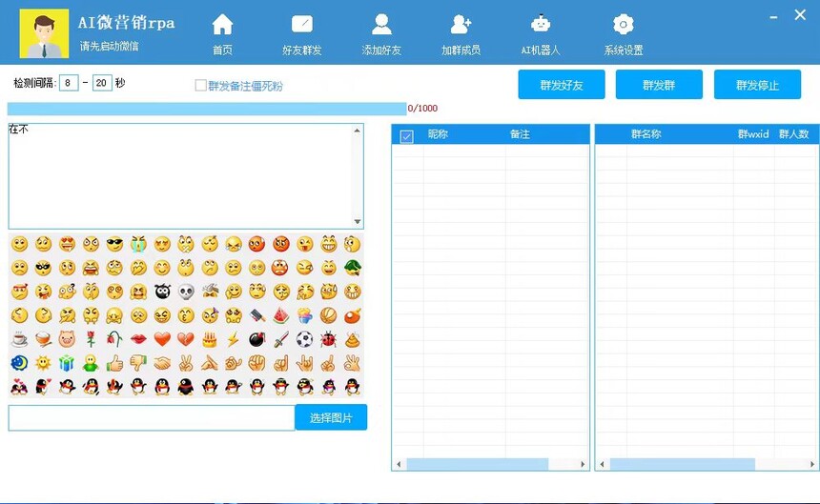Click the blue progress bar
Screen dimensions: 820x504
pyautogui.click(x=207, y=109)
